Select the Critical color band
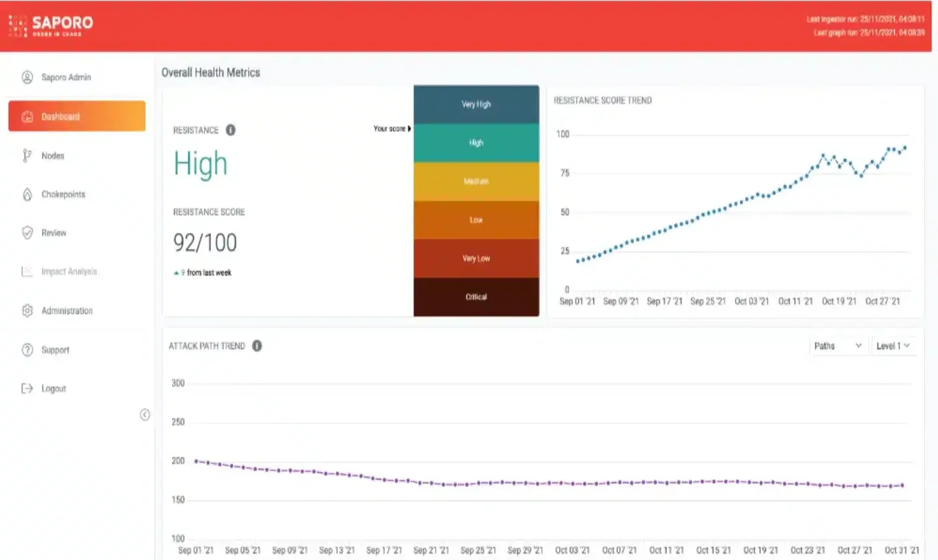The image size is (938, 560). pos(476,297)
